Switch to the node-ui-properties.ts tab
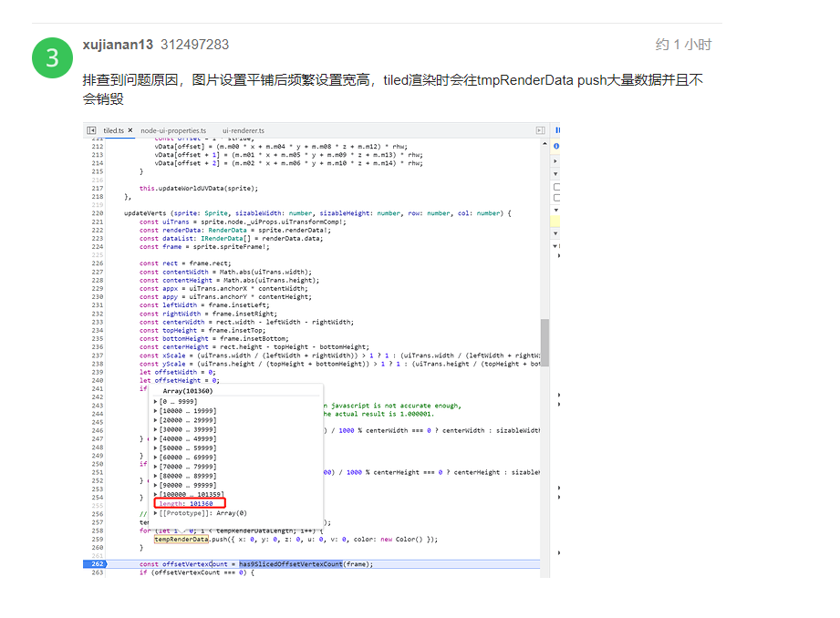Screen dimensions: 840x618 [173, 129]
